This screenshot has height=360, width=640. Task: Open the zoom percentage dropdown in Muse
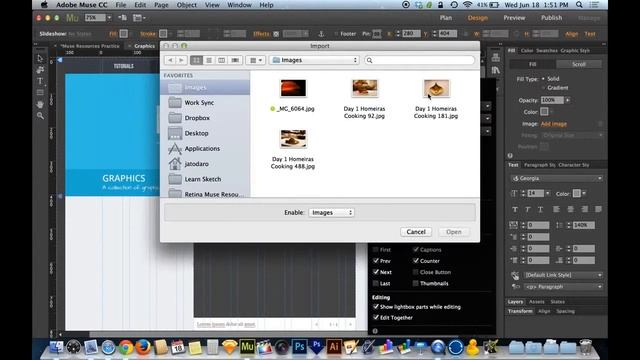click(x=109, y=18)
